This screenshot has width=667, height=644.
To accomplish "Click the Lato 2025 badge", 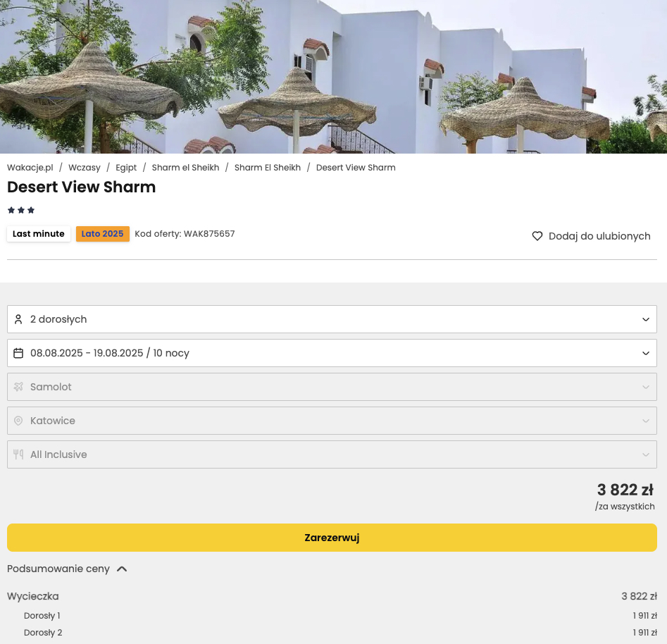I will click(x=103, y=234).
